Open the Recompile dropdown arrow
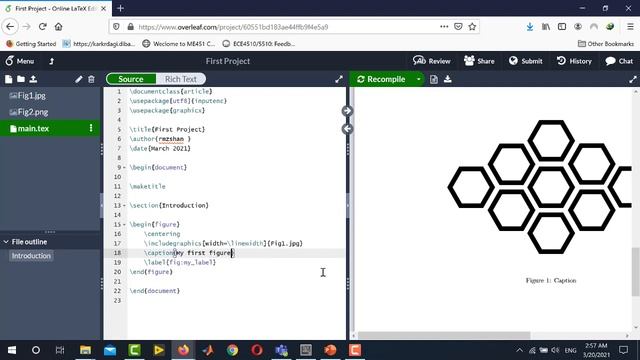The height and width of the screenshot is (360, 640). [418, 79]
